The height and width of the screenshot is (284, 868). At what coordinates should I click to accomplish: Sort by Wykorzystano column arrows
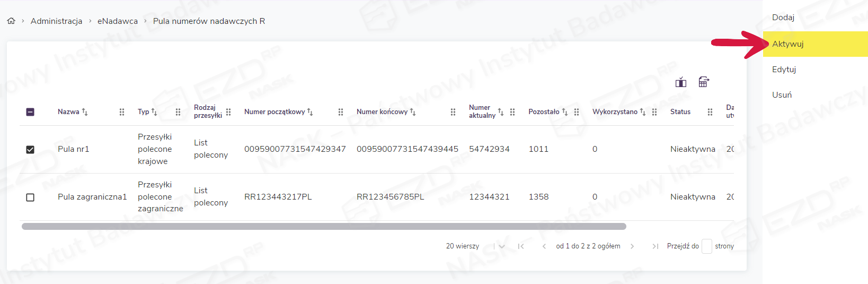pyautogui.click(x=642, y=112)
